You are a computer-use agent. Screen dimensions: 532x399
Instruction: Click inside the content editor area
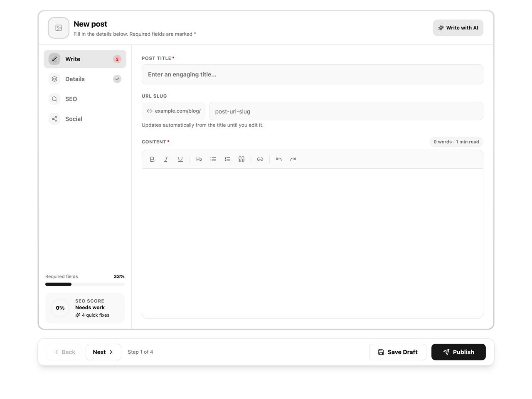click(313, 244)
